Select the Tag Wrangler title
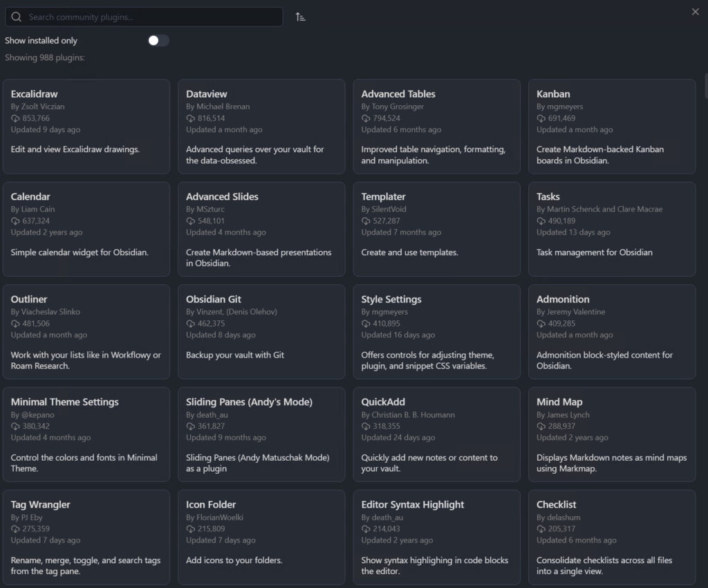Viewport: 708px width, 588px height. 41,504
